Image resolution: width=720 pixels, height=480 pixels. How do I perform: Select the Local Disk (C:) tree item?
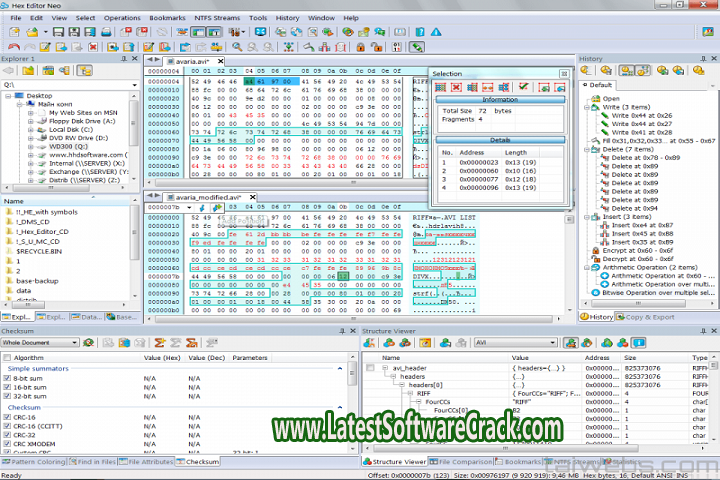pyautogui.click(x=70, y=129)
